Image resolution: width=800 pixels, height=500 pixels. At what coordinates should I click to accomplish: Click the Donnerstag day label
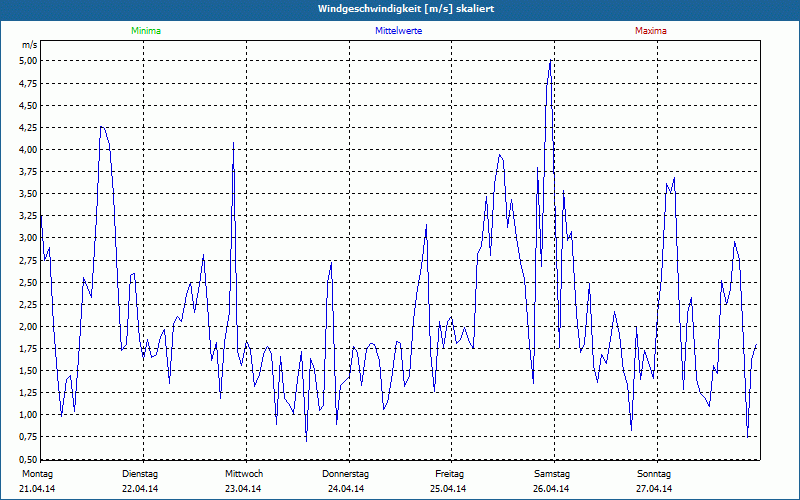coord(345,474)
